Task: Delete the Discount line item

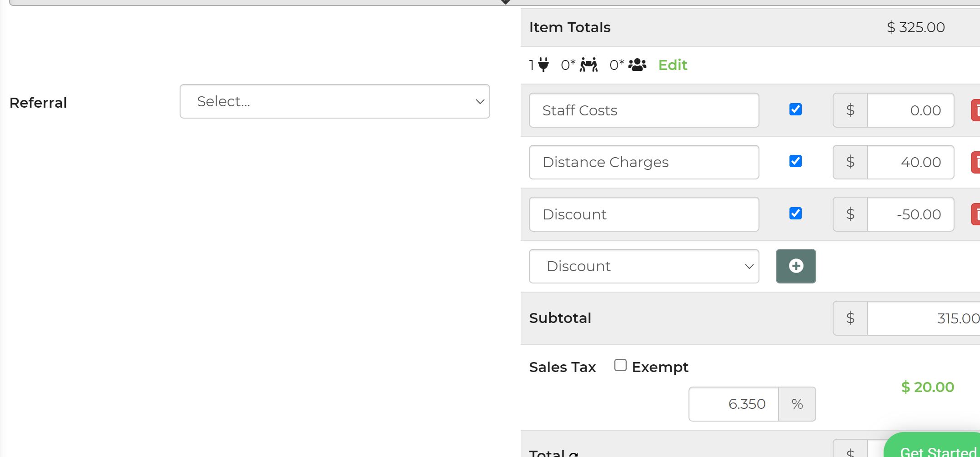Action: pyautogui.click(x=975, y=214)
